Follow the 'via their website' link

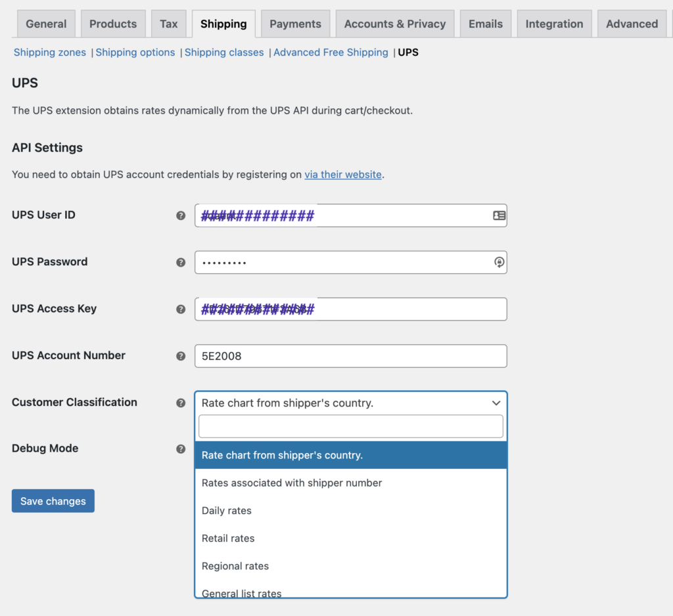pos(343,175)
